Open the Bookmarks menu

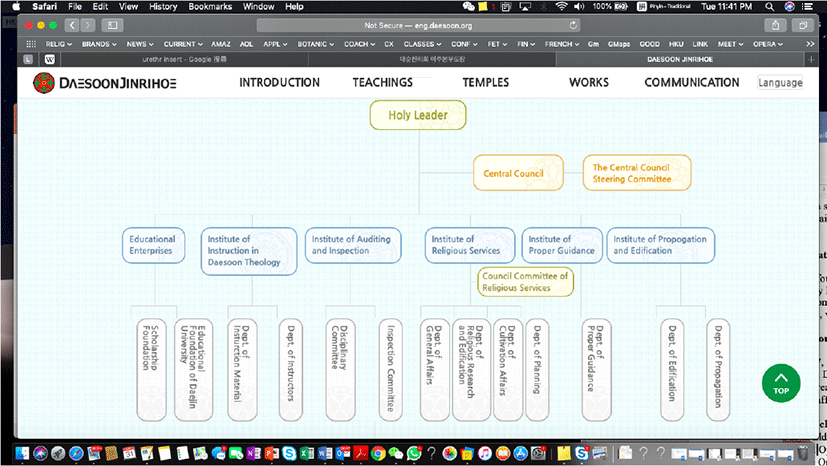210,6
